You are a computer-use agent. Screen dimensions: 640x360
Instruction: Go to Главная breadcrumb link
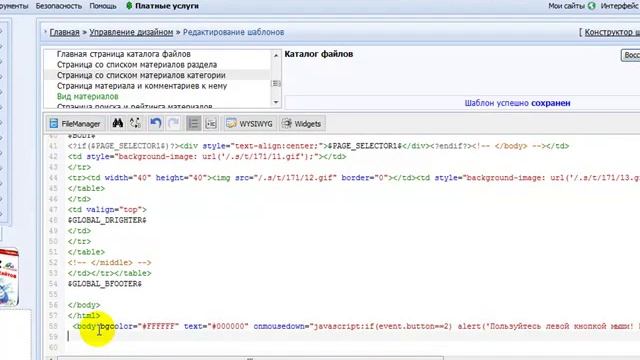click(64, 32)
